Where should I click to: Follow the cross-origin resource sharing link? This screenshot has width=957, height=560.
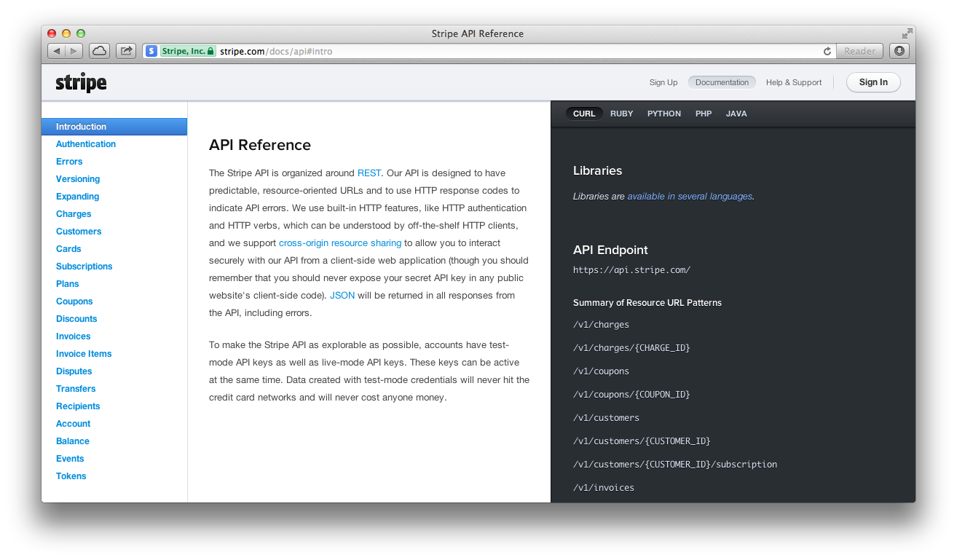pyautogui.click(x=340, y=243)
